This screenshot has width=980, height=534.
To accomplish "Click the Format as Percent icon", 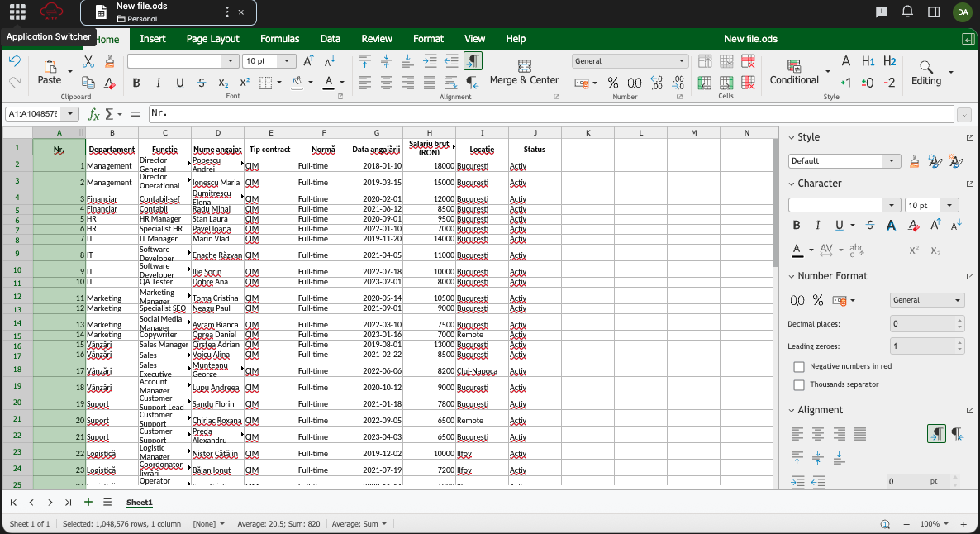I will 613,83.
